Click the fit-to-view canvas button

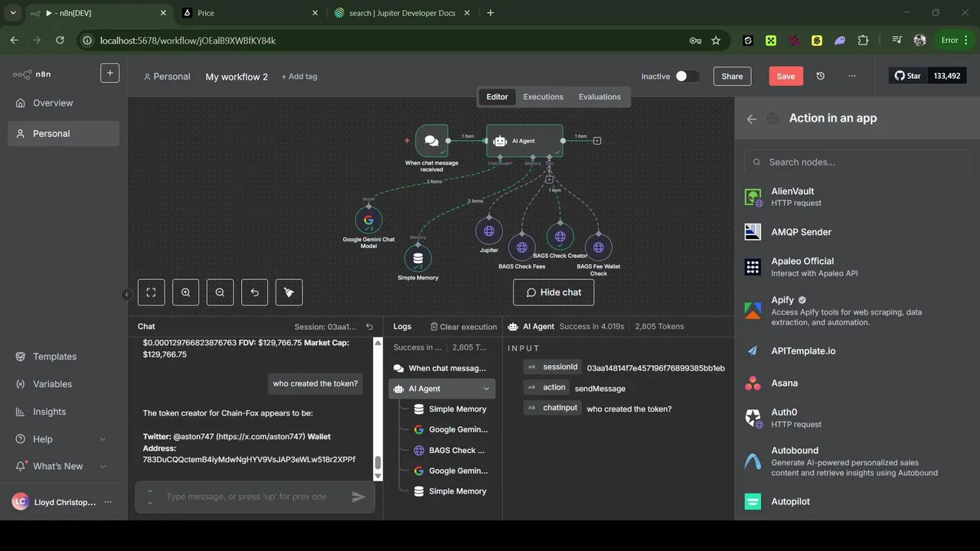coord(152,292)
